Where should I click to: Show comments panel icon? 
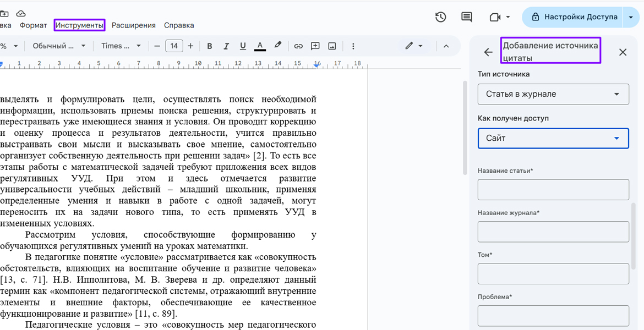(467, 17)
